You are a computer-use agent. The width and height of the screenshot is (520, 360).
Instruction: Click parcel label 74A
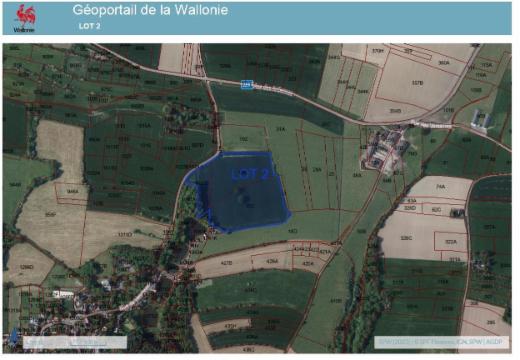(x=441, y=187)
